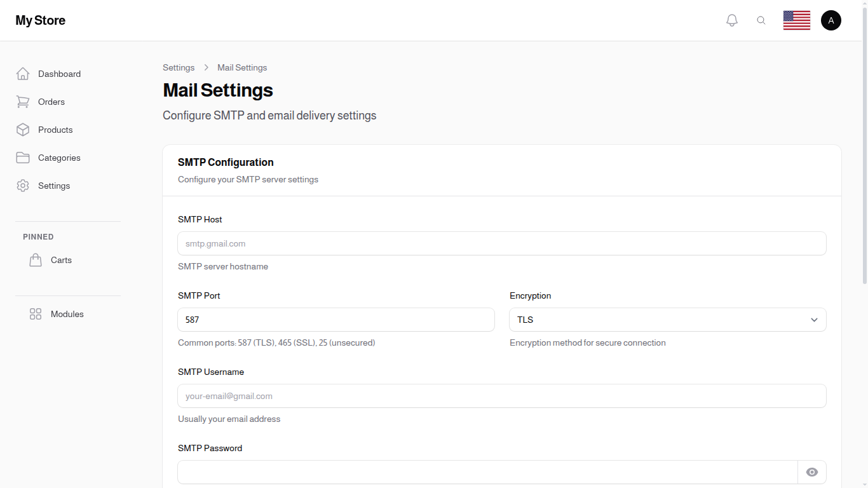This screenshot has height=488, width=868.
Task: Navigate to Settings via the breadcrumb
Action: coord(179,67)
